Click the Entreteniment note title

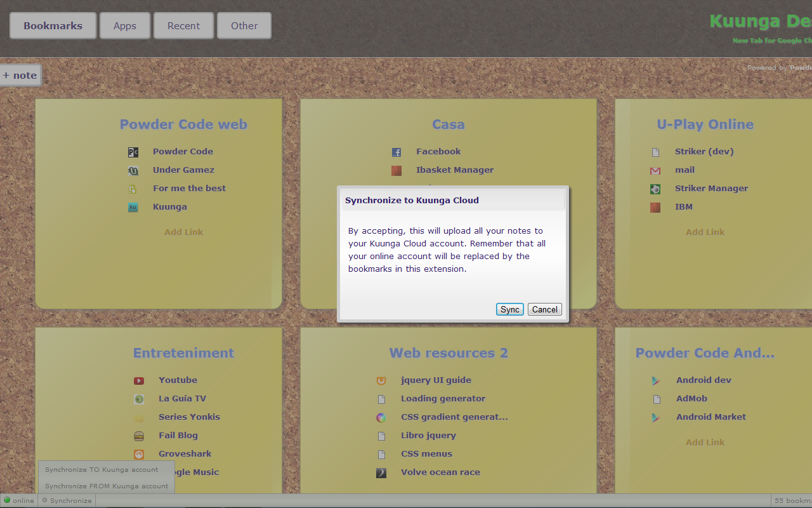click(183, 353)
